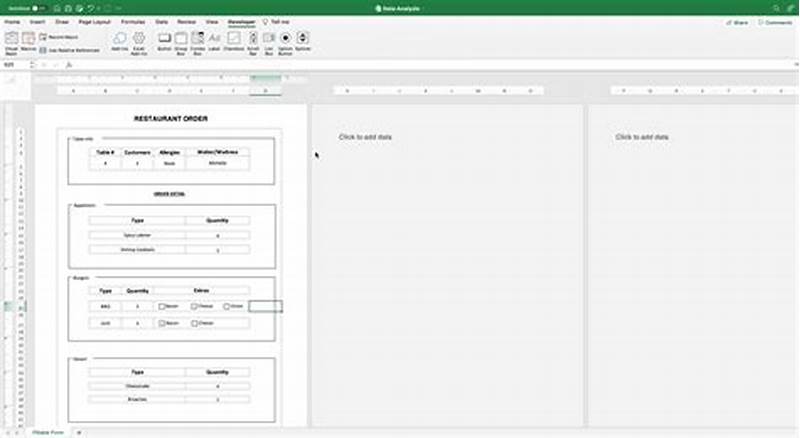Tick first checkbox in BBQ burger row

point(162,306)
